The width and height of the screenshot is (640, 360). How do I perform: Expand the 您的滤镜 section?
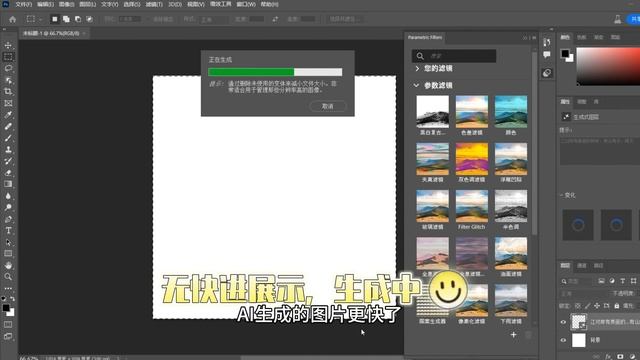point(417,69)
